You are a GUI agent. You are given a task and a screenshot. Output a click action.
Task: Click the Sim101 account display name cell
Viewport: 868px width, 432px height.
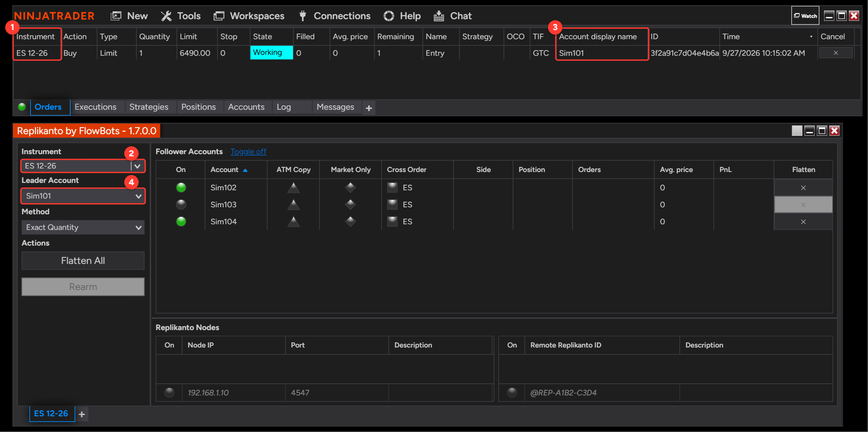coord(602,53)
